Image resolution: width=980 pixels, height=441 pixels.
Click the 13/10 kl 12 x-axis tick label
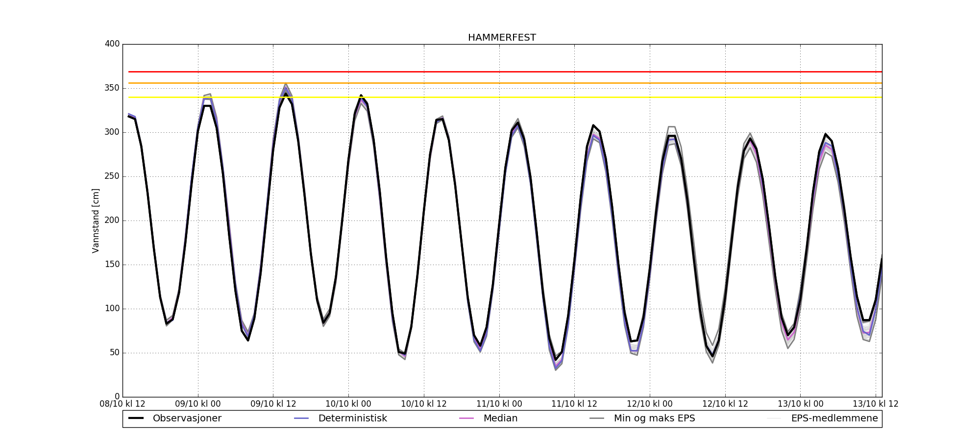[x=876, y=404]
